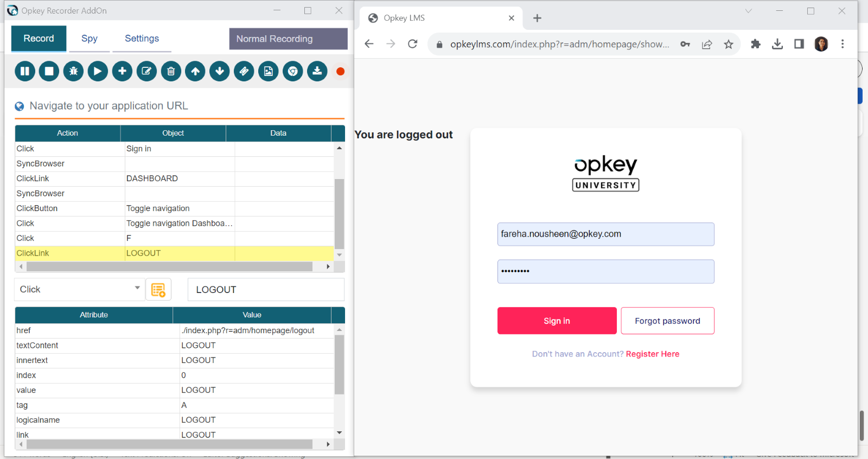Reload the Opkey LMS page

pyautogui.click(x=413, y=44)
